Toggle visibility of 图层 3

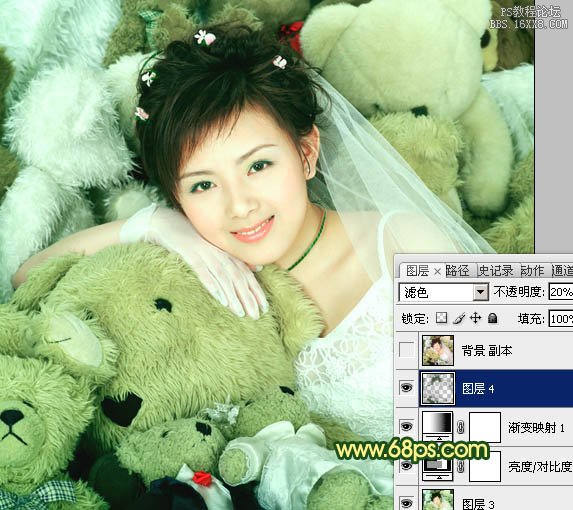click(407, 502)
